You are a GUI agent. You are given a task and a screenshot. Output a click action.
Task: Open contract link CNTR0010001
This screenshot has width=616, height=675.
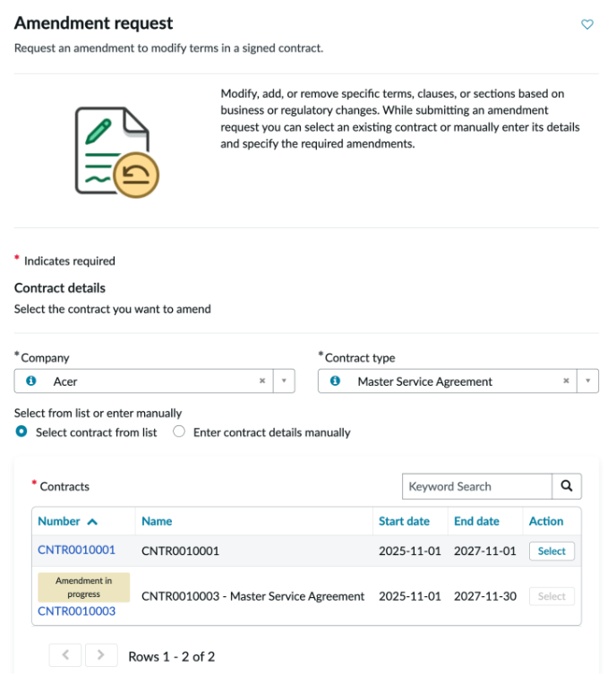tap(77, 551)
